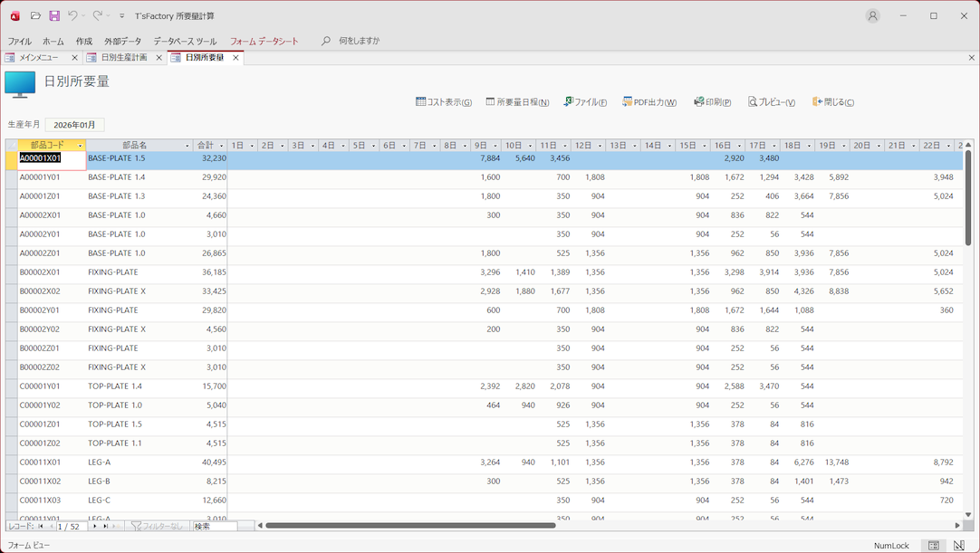
Task: Switch to the 日別生産計画 document tab
Action: pyautogui.click(x=123, y=58)
